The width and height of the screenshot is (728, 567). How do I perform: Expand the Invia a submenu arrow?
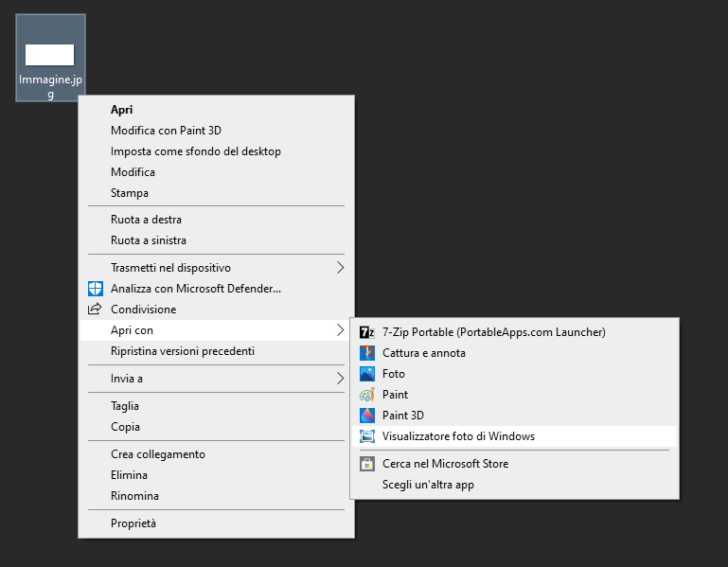click(340, 379)
